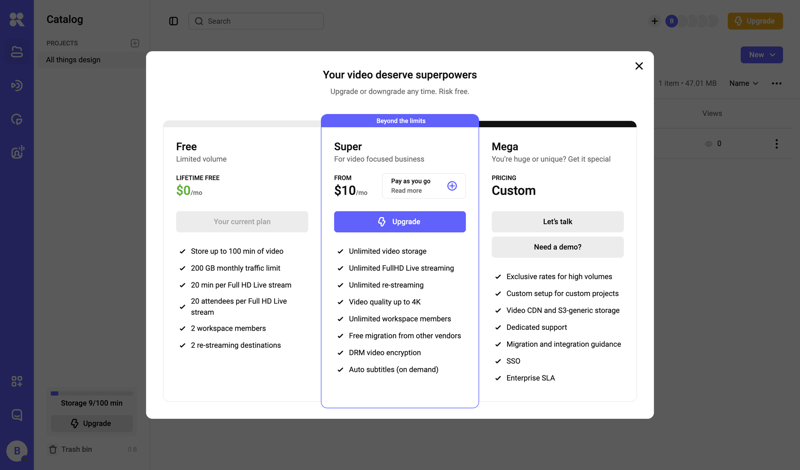Image resolution: width=800 pixels, height=470 pixels.
Task: Click the user avatar B in sidebar
Action: [17, 451]
